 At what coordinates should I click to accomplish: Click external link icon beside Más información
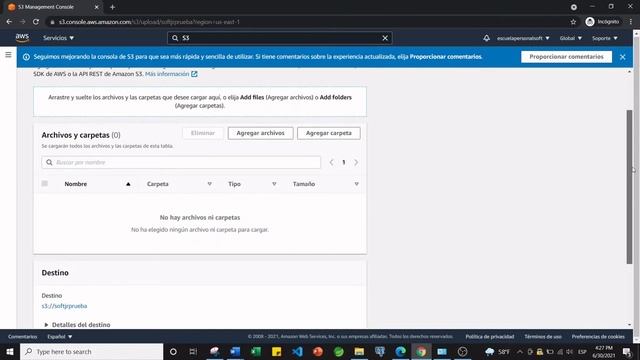coord(194,74)
